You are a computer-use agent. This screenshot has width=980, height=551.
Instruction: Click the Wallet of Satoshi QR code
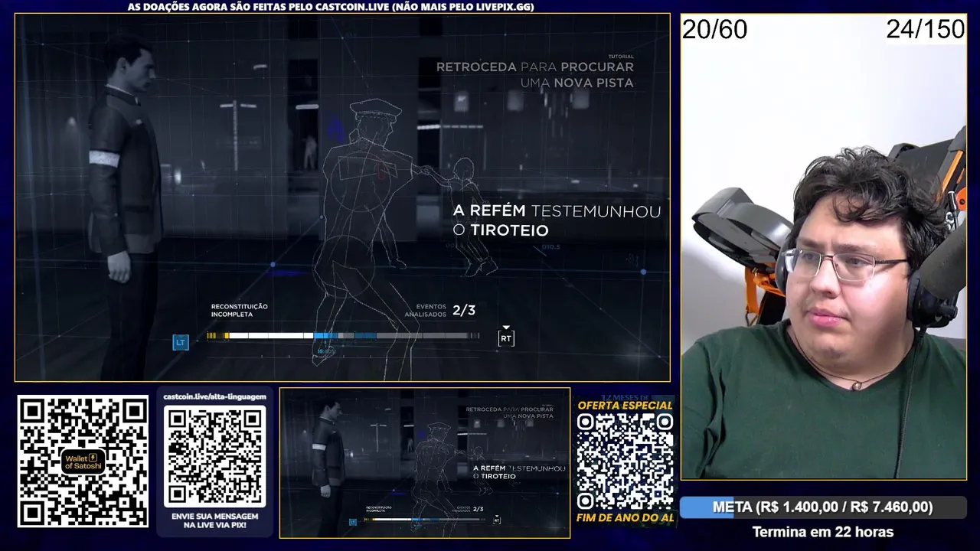pyautogui.click(x=83, y=461)
